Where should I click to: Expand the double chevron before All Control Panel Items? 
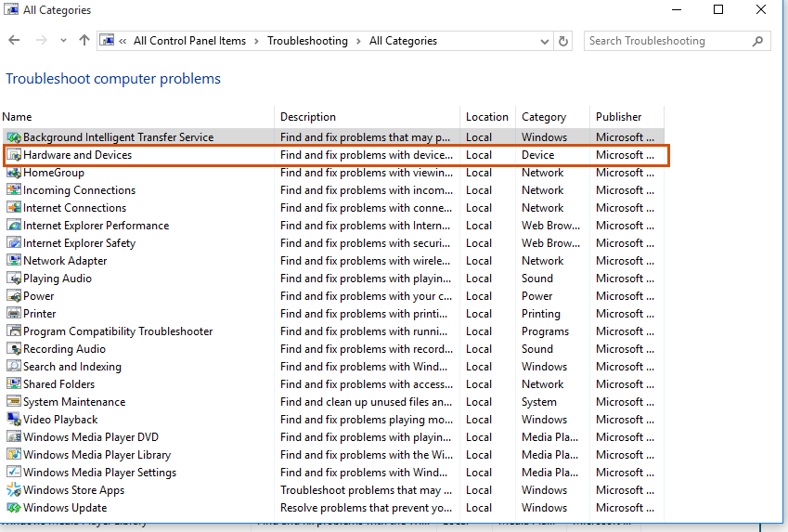(x=123, y=41)
